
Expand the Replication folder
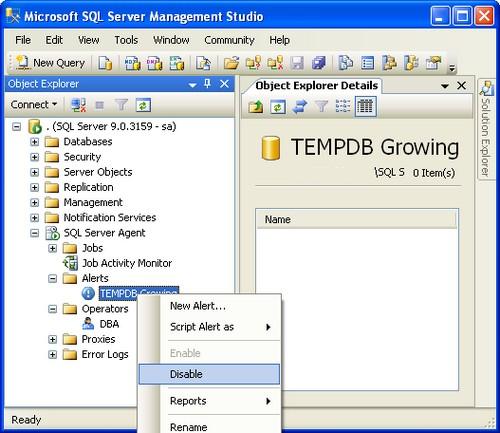(x=34, y=187)
